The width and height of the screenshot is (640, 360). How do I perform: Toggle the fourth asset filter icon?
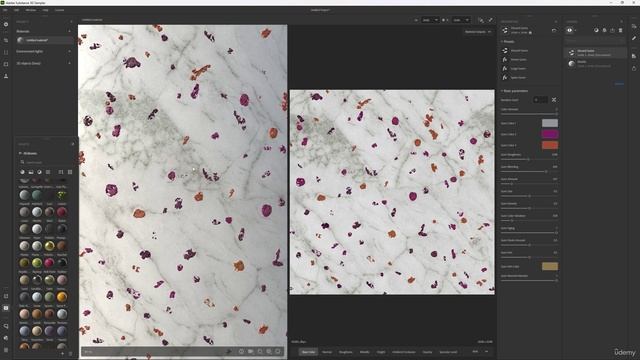tap(48, 172)
